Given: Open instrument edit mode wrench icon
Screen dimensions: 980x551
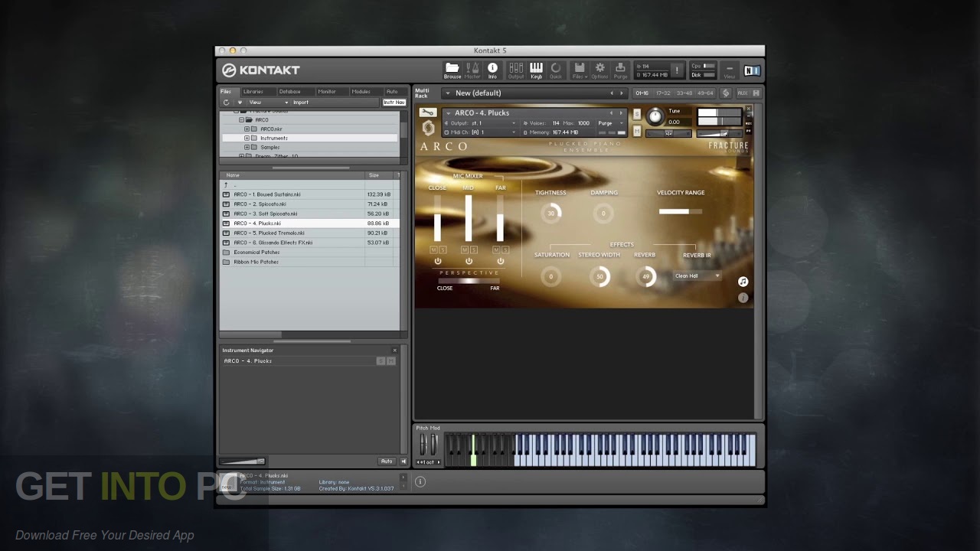Looking at the screenshot, I should point(427,112).
